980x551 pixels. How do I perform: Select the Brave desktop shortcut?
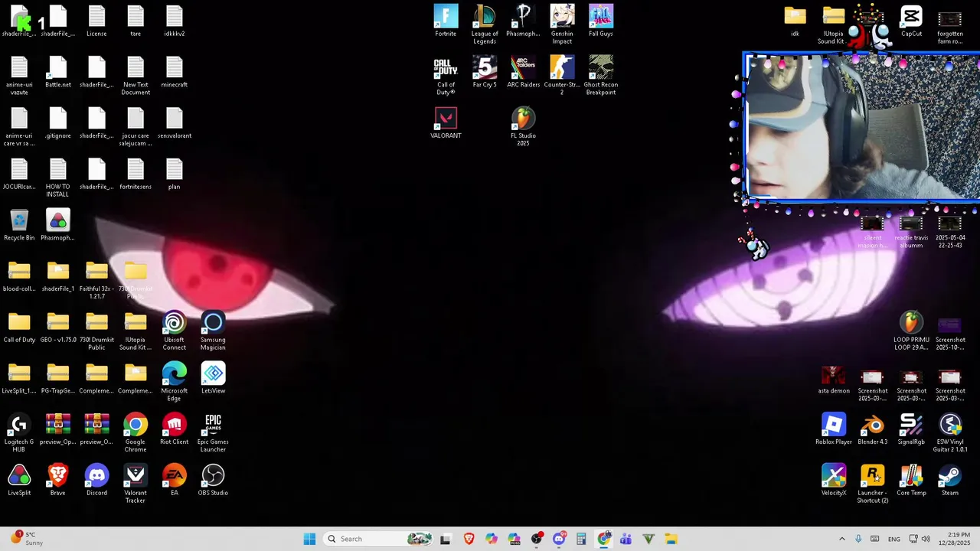click(58, 480)
